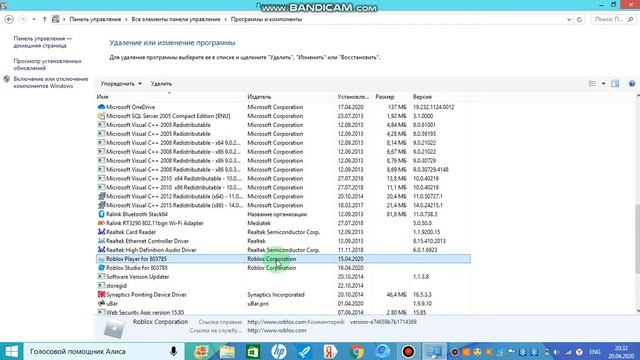This screenshot has height=360, width=640.
Task: Select Software Version Updater entry
Action: 283,277
